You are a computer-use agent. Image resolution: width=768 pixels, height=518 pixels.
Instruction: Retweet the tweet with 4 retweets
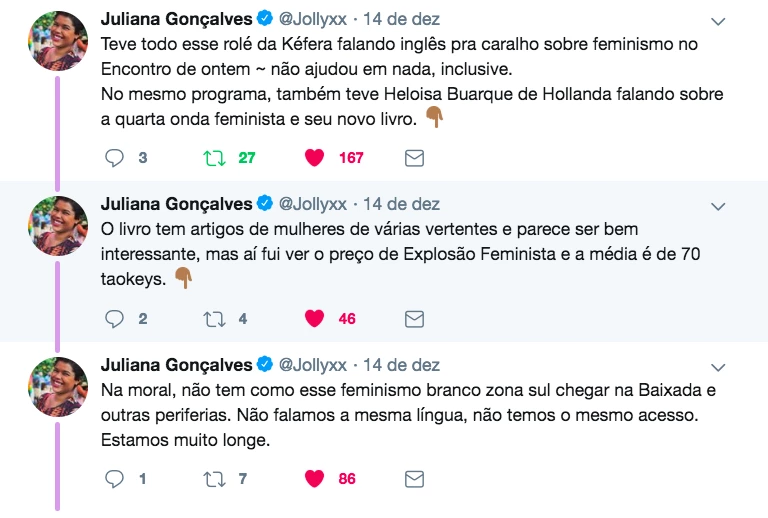213,319
